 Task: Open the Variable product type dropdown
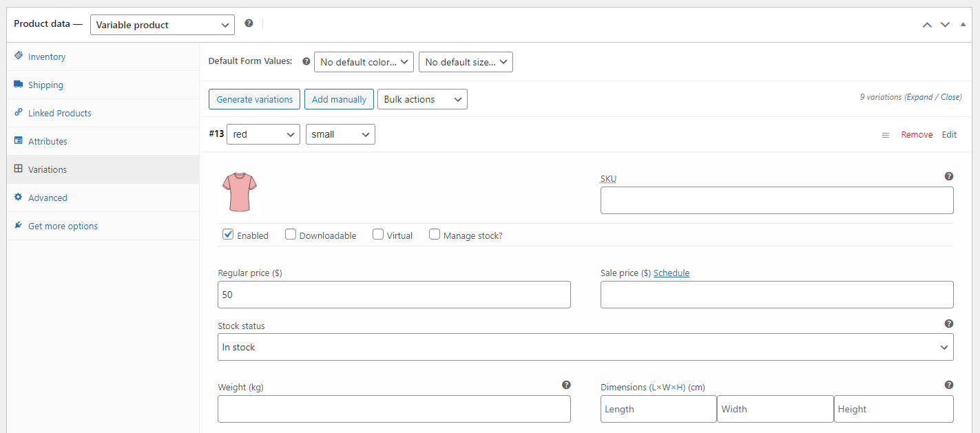click(163, 25)
